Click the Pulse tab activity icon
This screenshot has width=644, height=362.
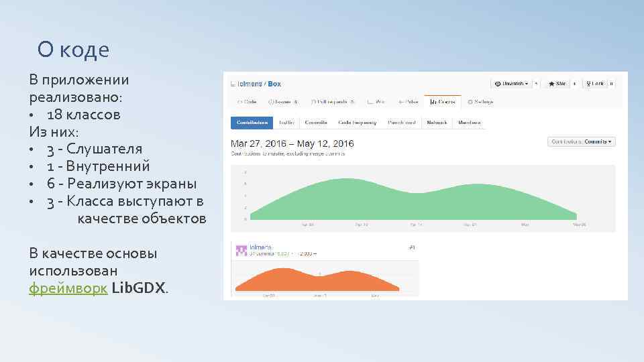point(400,102)
